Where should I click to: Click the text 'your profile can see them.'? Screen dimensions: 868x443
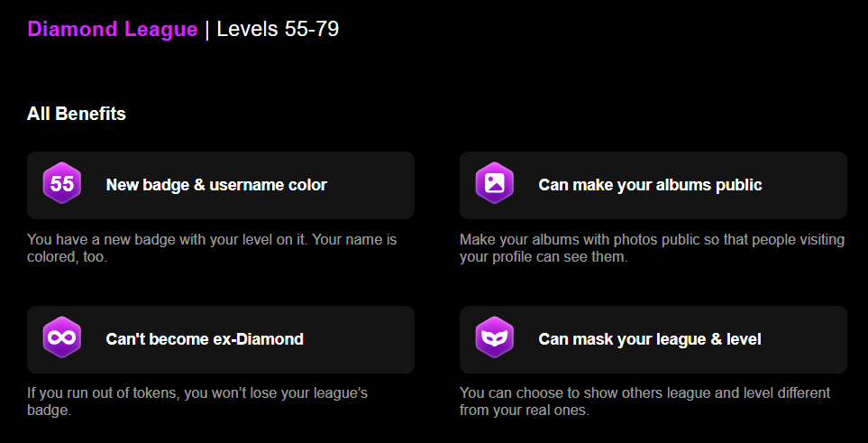tap(544, 257)
